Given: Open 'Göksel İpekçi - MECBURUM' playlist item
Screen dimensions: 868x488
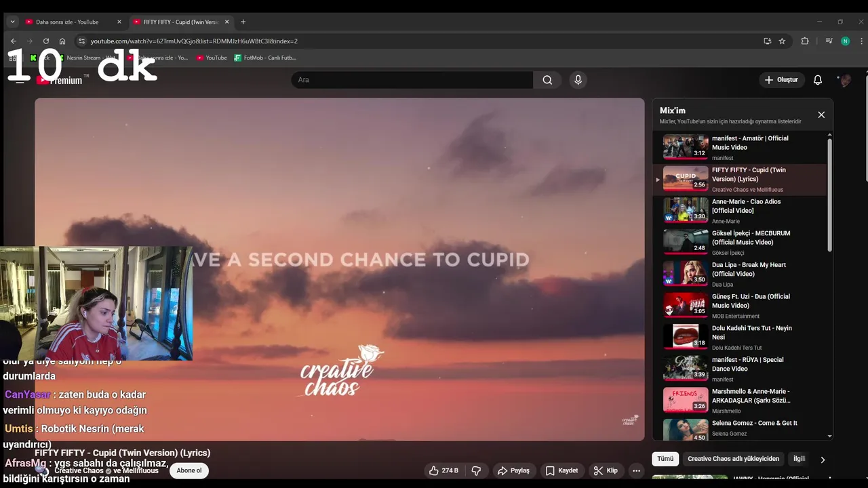Looking at the screenshot, I should [741, 242].
